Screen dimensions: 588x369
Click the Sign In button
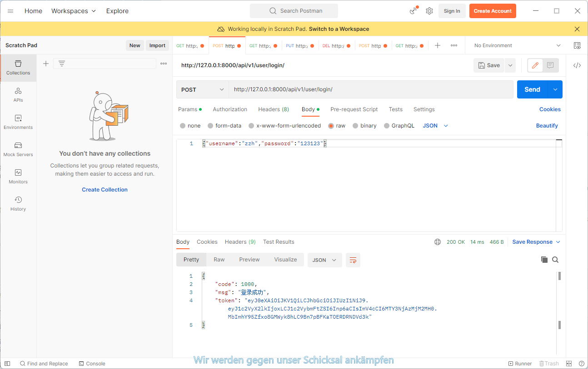point(452,11)
